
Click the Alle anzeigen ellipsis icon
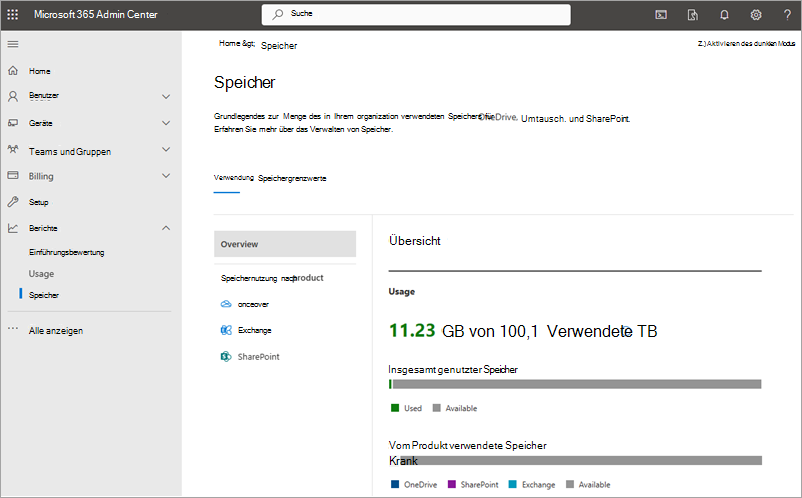tap(13, 328)
